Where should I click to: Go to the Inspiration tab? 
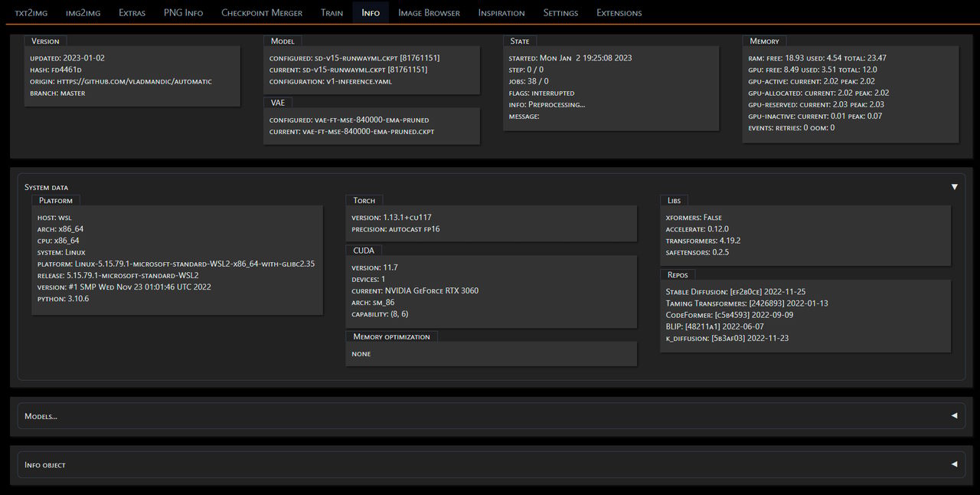(x=501, y=12)
